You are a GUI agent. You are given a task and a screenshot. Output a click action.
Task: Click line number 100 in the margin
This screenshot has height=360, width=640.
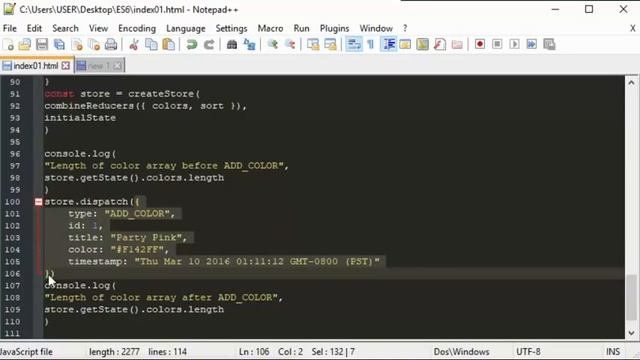tap(12, 202)
